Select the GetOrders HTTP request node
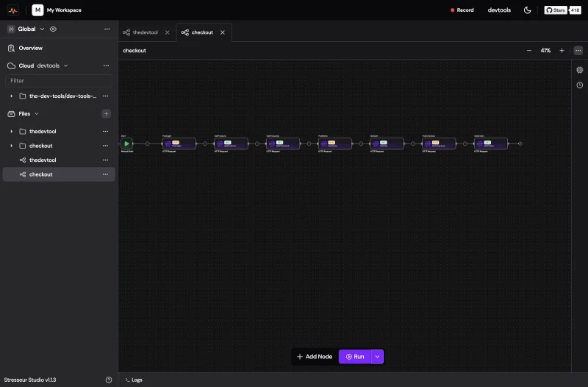The width and height of the screenshot is (588, 387). (x=491, y=143)
